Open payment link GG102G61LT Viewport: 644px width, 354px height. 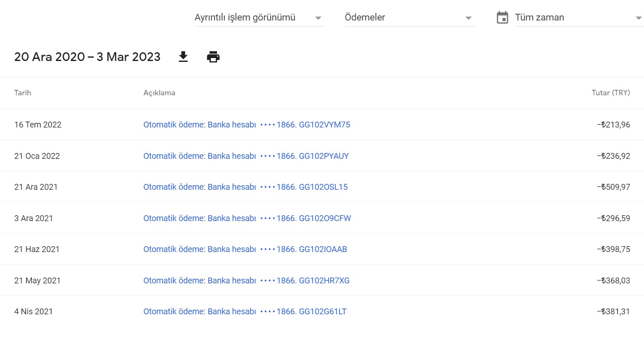(245, 311)
